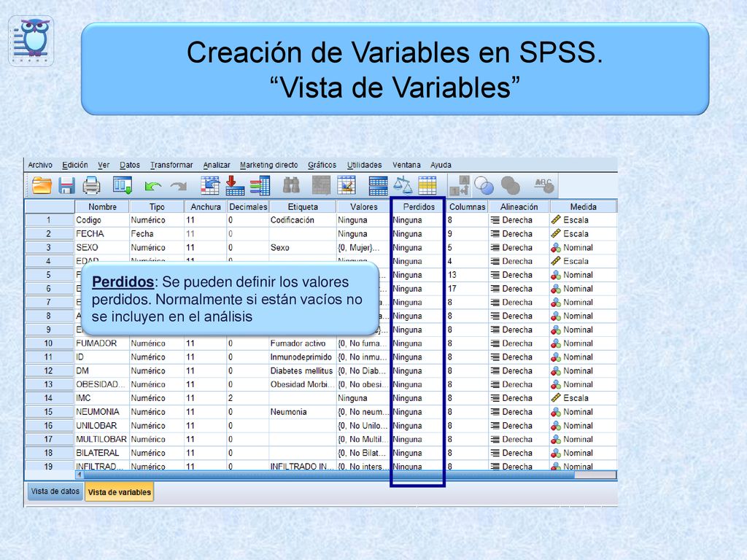Click the variable name cell Codigo

[x=102, y=220]
